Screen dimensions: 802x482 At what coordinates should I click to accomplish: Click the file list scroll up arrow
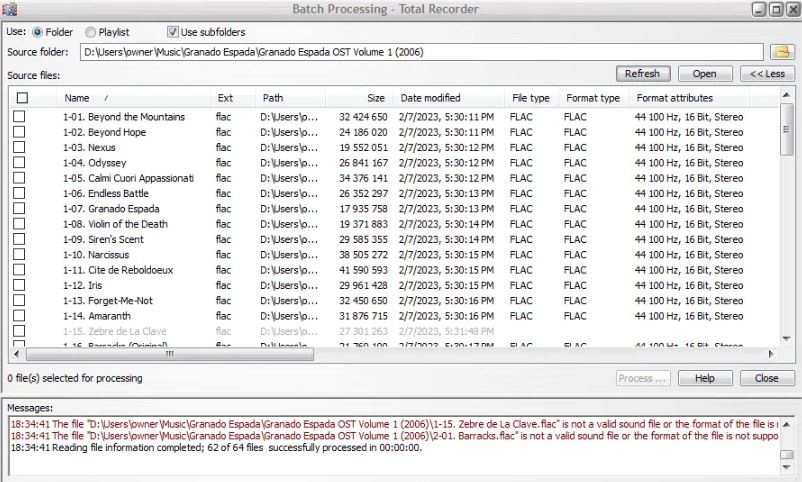786,95
